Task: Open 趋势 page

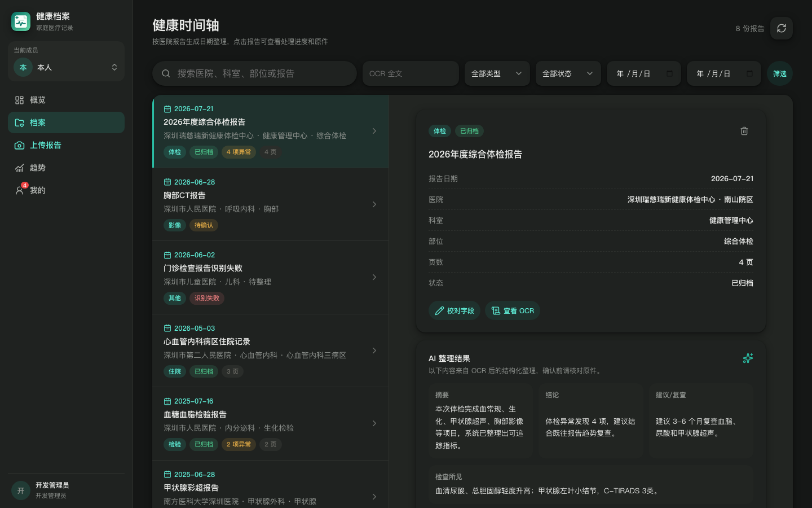Action: (67, 168)
